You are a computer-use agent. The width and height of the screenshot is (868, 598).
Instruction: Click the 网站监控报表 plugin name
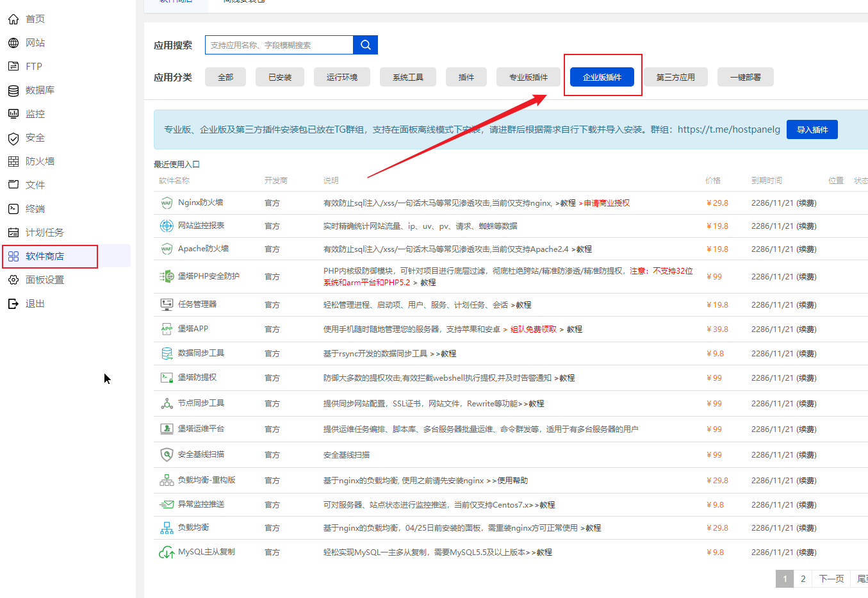pyautogui.click(x=201, y=226)
